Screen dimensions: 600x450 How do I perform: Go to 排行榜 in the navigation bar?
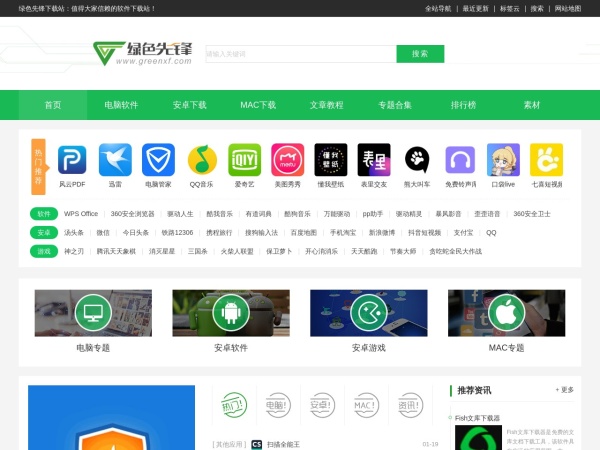pyautogui.click(x=463, y=105)
